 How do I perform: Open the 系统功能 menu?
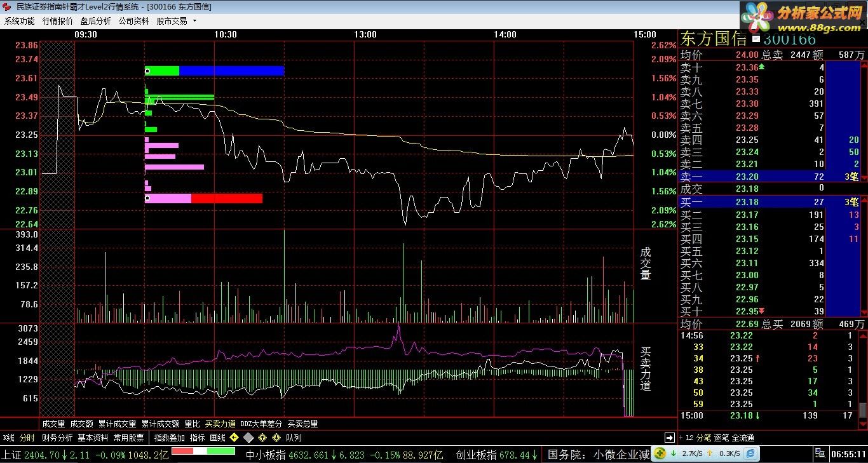(x=19, y=21)
